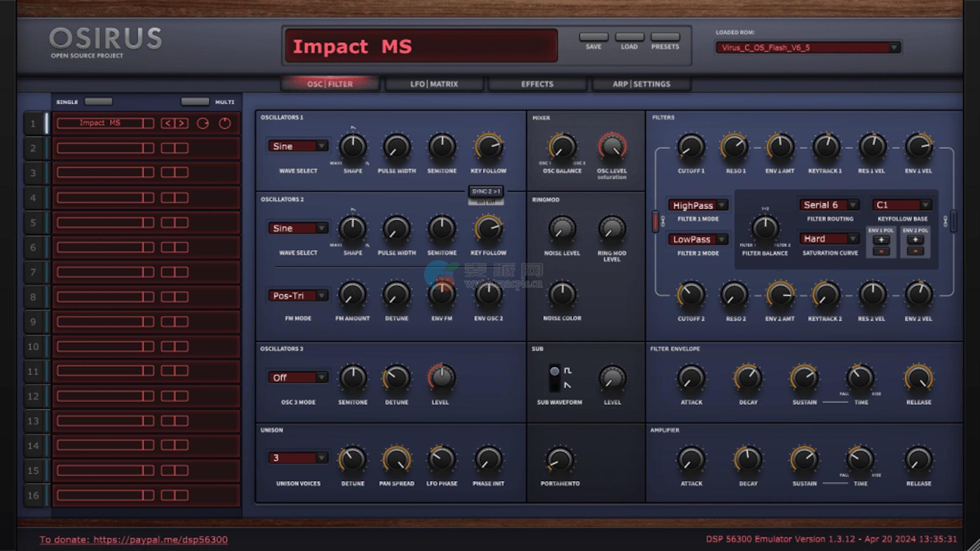Click previous preset arrow for part 1
This screenshot has width=980, height=551.
coord(168,123)
